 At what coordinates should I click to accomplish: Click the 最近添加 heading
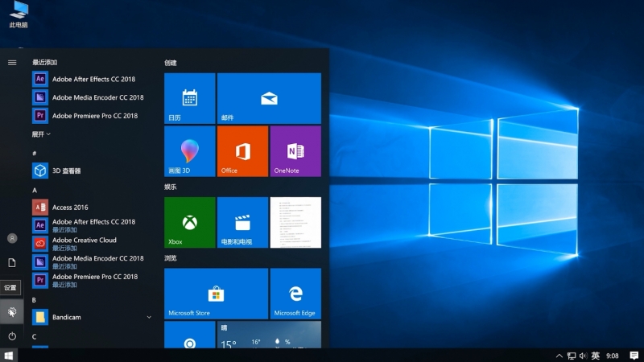45,63
